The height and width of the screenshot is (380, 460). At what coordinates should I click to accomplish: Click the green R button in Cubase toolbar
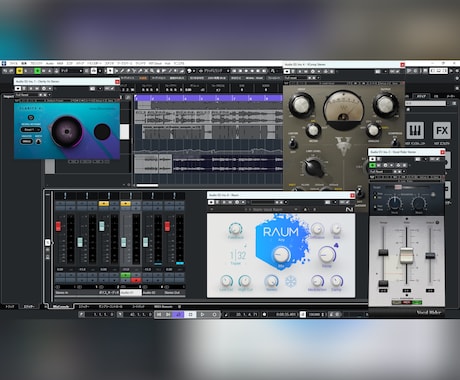(37, 71)
